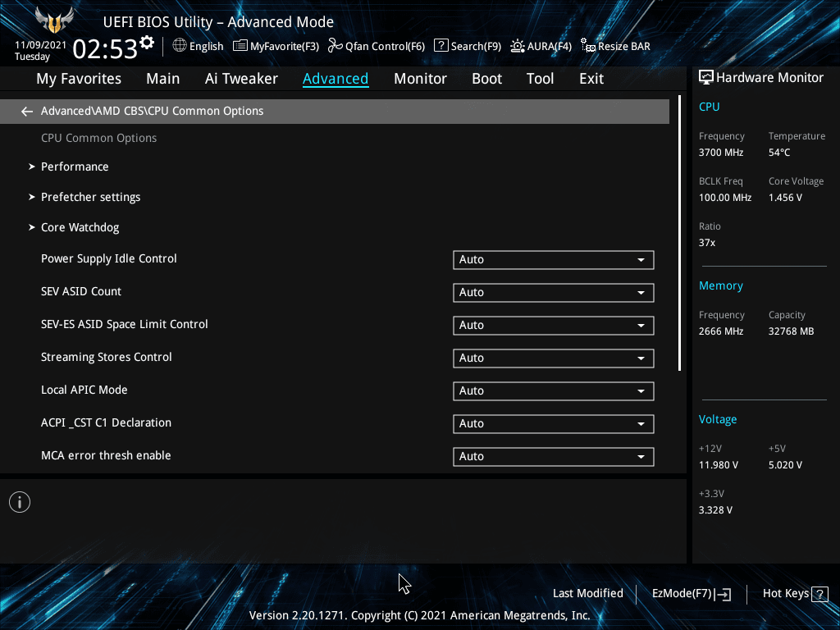The height and width of the screenshot is (630, 840).
Task: Select the SEV ASID Count label
Action: [x=81, y=291]
